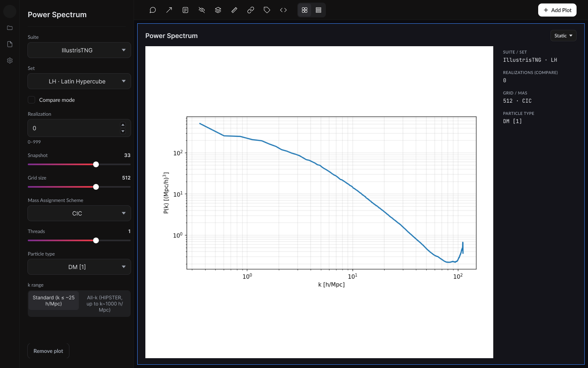The image size is (588, 368).
Task: Select Standard k range option
Action: coord(53,301)
